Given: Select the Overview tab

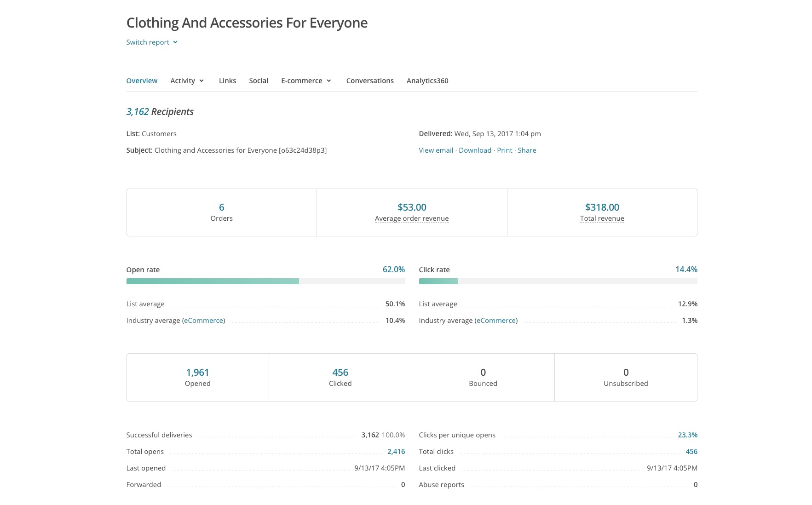Looking at the screenshot, I should click(142, 81).
